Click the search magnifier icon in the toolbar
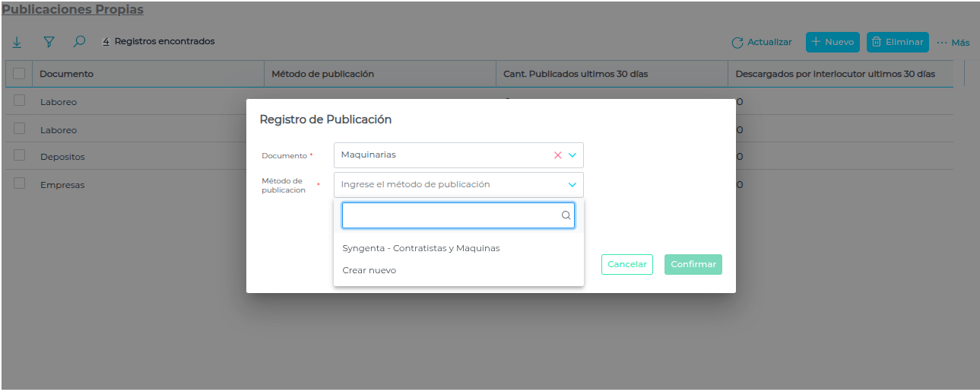 click(x=78, y=42)
